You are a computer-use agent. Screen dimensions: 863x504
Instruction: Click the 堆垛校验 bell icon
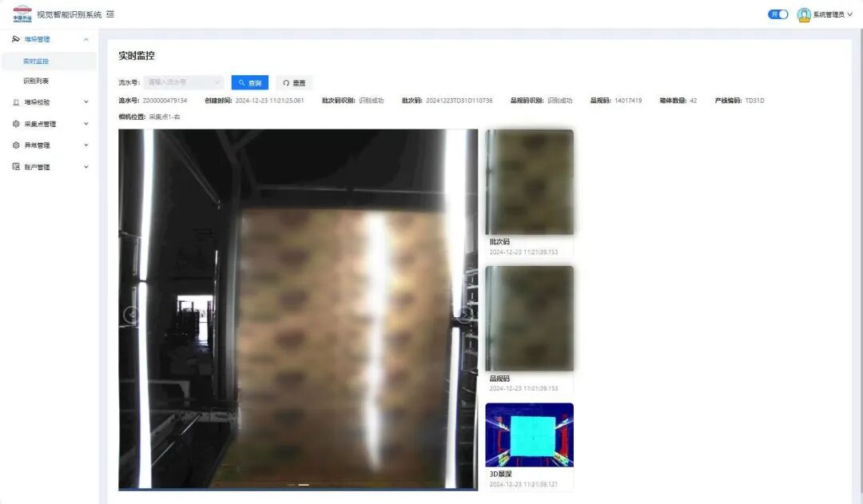[16, 102]
